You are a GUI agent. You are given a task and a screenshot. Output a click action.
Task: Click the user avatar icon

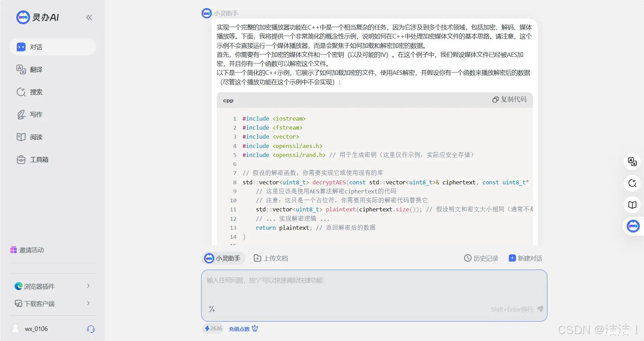point(16,329)
